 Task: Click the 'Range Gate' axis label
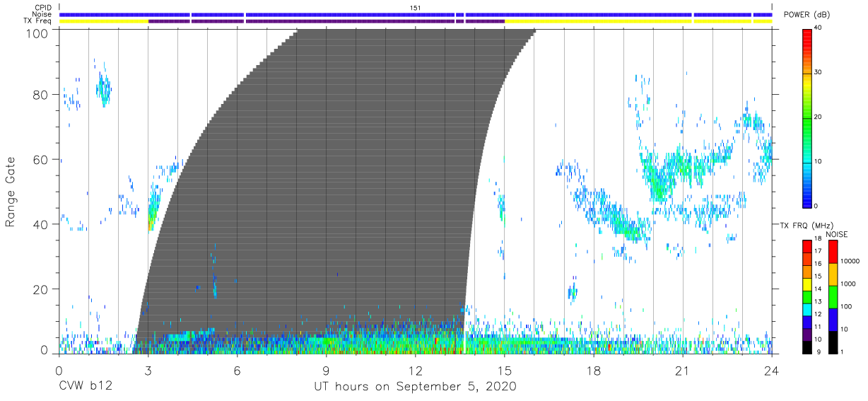(11, 192)
